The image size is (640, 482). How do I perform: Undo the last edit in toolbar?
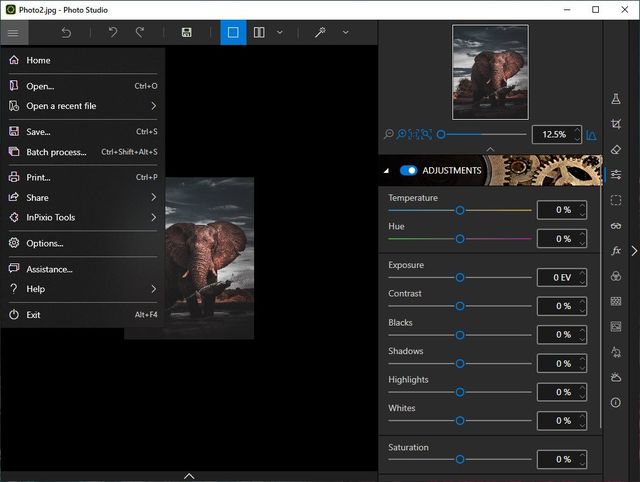click(113, 32)
